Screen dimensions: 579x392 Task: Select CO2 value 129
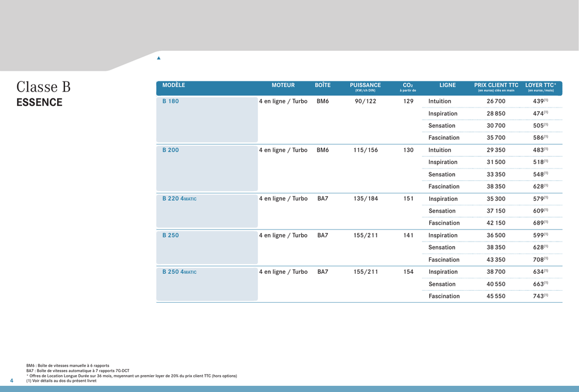[x=408, y=101]
